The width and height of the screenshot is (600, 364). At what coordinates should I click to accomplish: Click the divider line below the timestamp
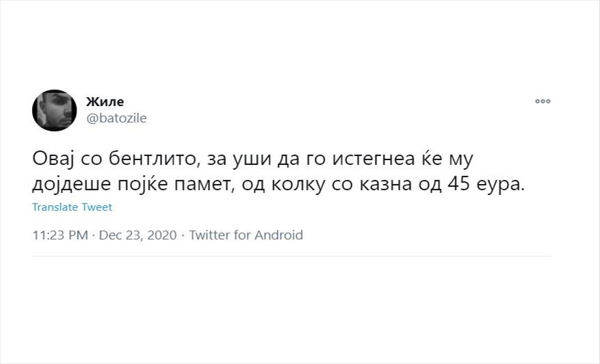click(292, 256)
